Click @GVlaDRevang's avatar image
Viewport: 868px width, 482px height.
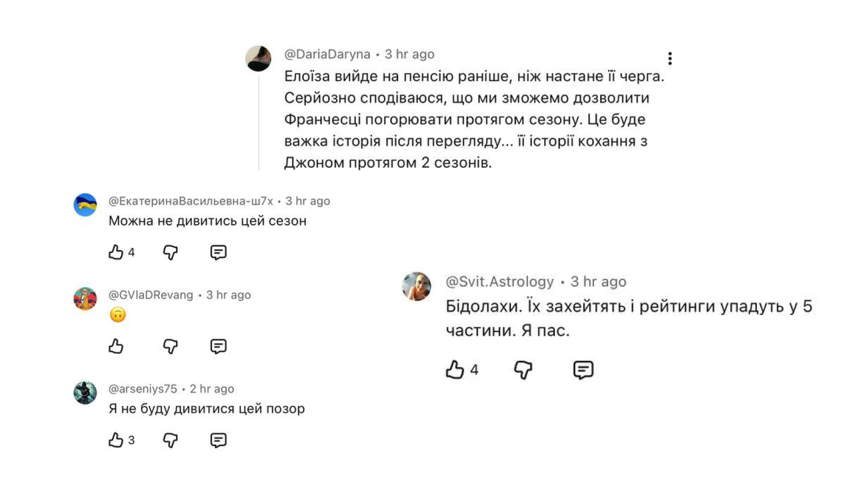click(85, 299)
